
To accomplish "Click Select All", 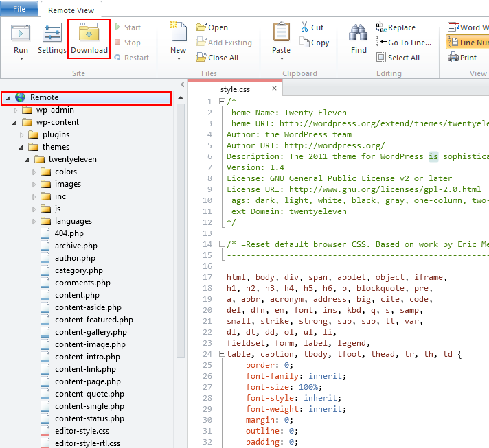I will tap(398, 58).
